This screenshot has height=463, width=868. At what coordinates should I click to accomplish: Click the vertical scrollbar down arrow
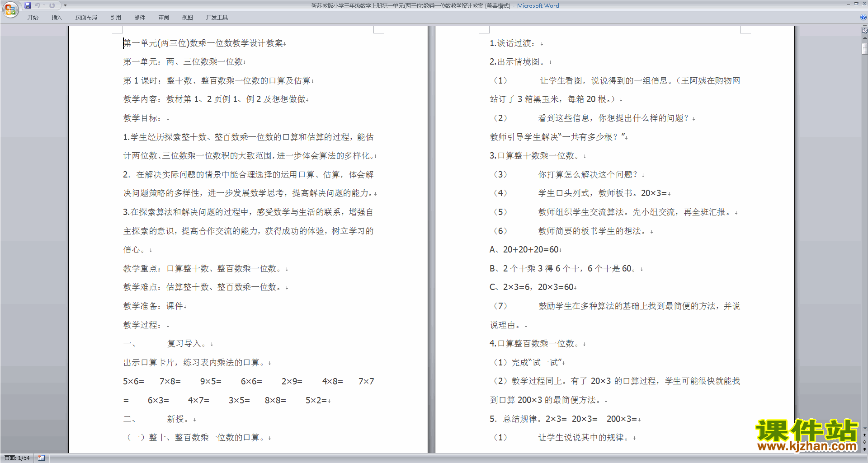coord(865,428)
